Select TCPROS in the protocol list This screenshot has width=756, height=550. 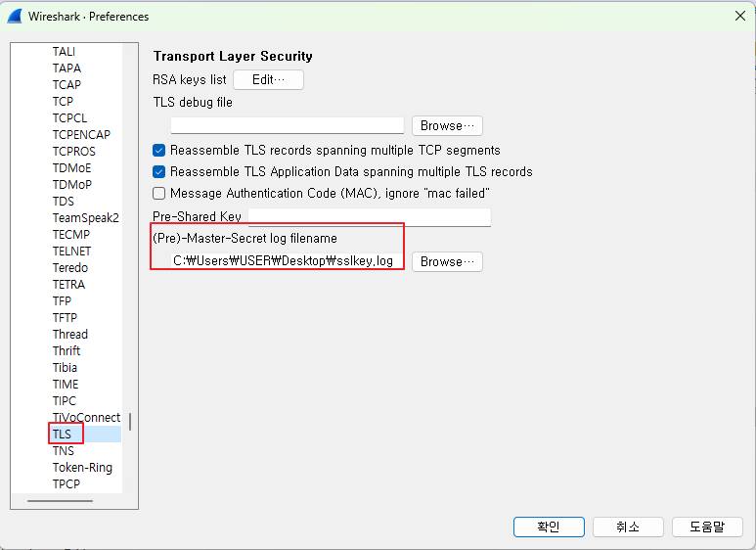click(73, 152)
